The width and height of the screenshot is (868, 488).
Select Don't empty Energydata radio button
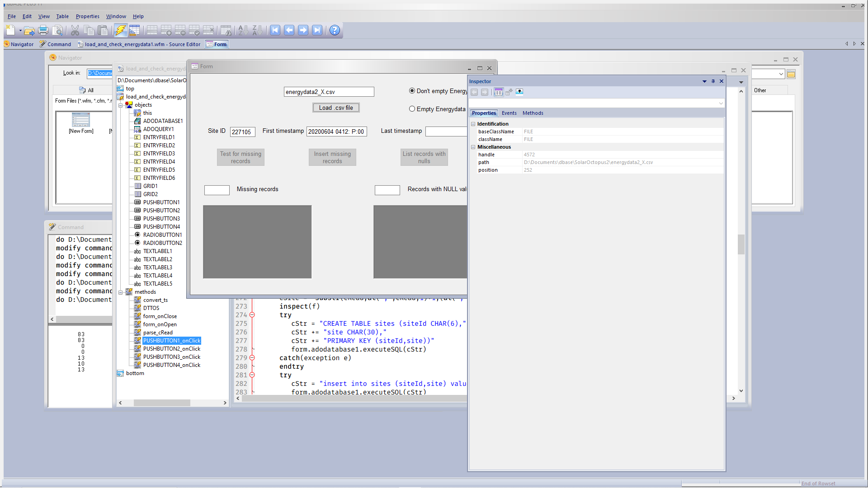[x=412, y=91]
